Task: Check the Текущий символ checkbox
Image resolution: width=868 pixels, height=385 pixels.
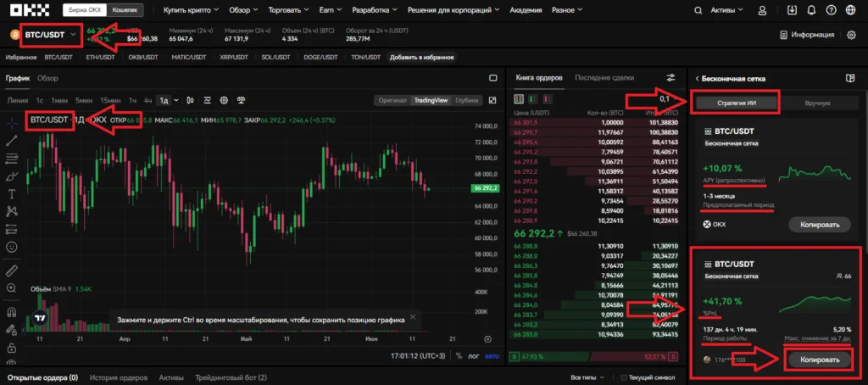Action: pos(624,378)
